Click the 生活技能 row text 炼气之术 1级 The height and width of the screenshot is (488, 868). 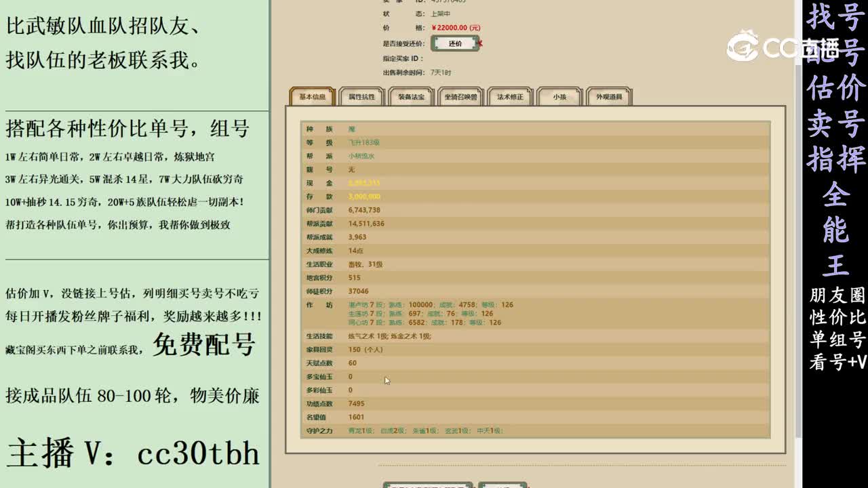368,336
